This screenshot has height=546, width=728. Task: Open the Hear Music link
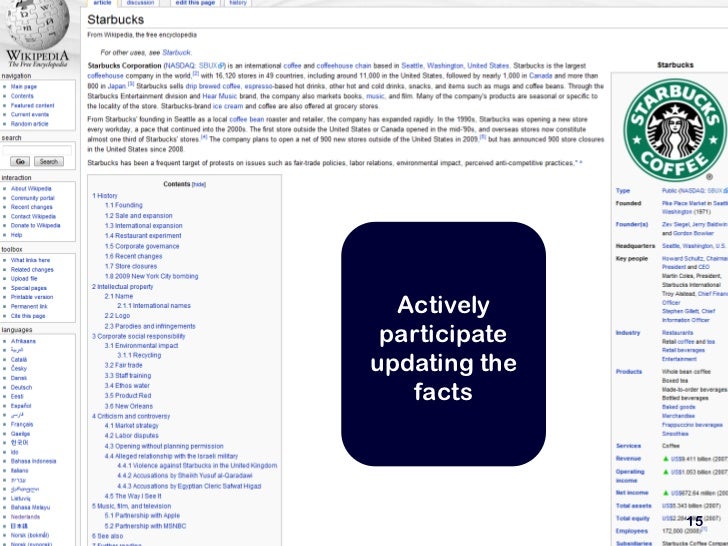coord(220,96)
